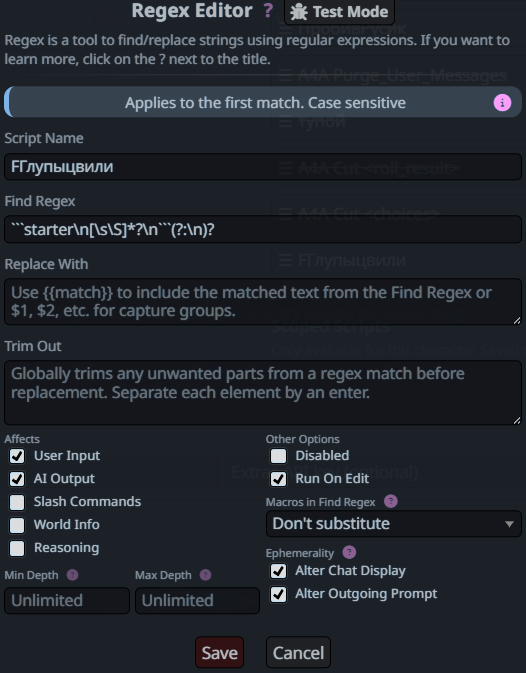Click the Trim Out text area
The image size is (526, 673).
(263, 393)
